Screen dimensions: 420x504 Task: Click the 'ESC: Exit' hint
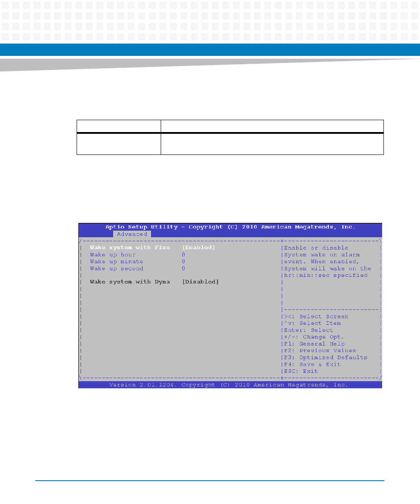coord(301,371)
